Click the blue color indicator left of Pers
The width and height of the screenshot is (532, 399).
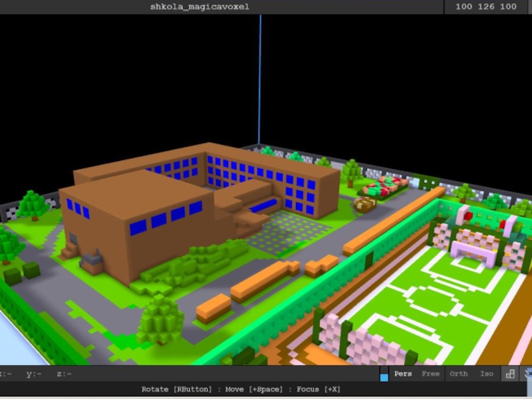click(384, 376)
